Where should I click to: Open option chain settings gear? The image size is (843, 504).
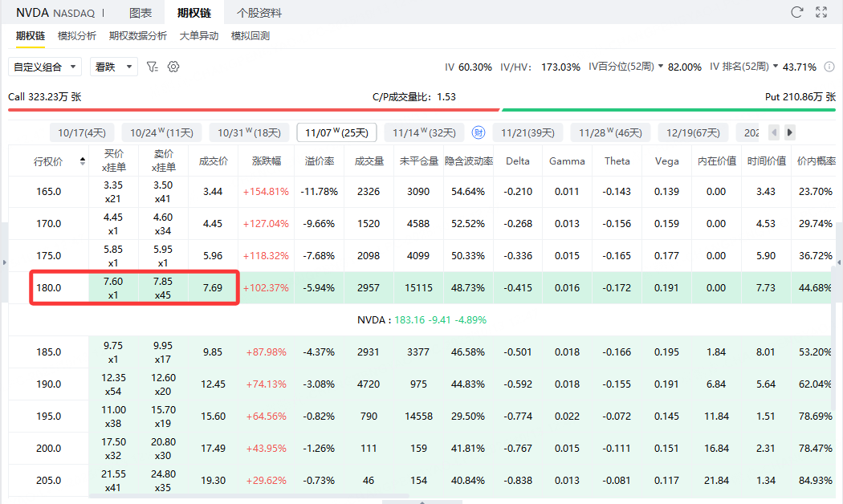coord(173,67)
